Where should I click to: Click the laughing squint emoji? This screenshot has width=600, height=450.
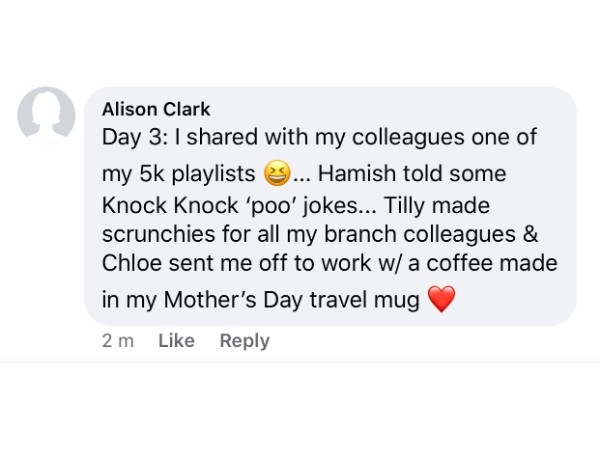coord(277,173)
